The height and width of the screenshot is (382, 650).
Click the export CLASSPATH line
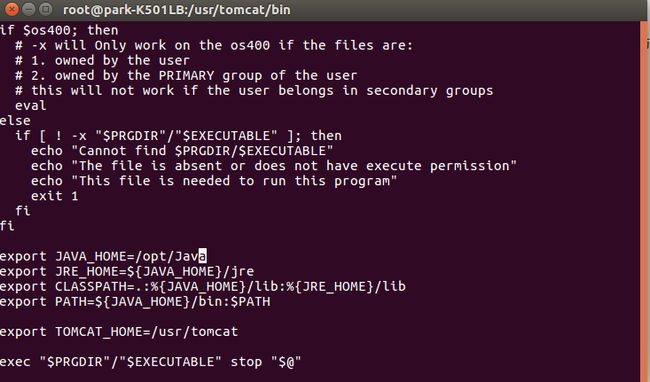pos(203,286)
